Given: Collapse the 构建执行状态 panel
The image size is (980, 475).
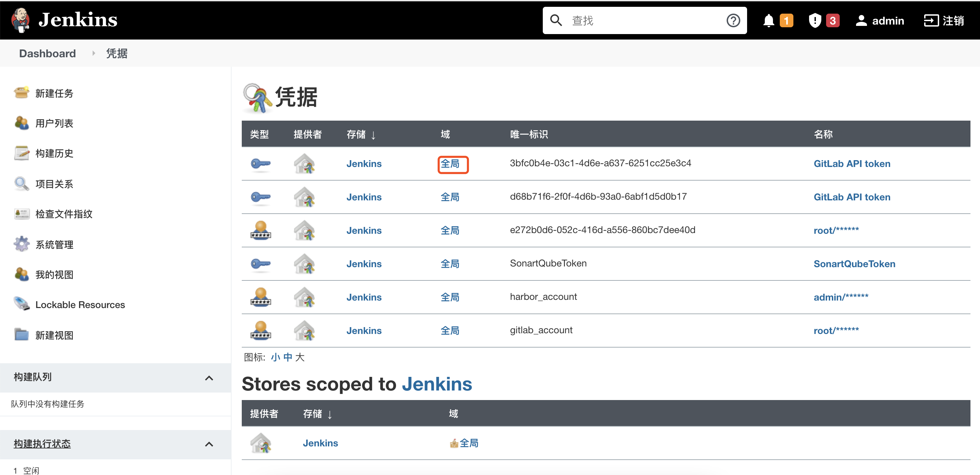Looking at the screenshot, I should click(209, 444).
